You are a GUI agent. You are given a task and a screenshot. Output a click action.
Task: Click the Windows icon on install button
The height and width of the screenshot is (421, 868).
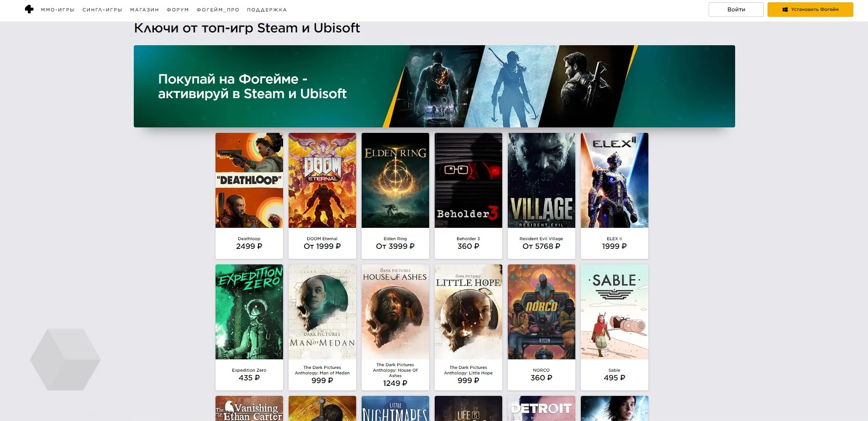click(x=785, y=10)
